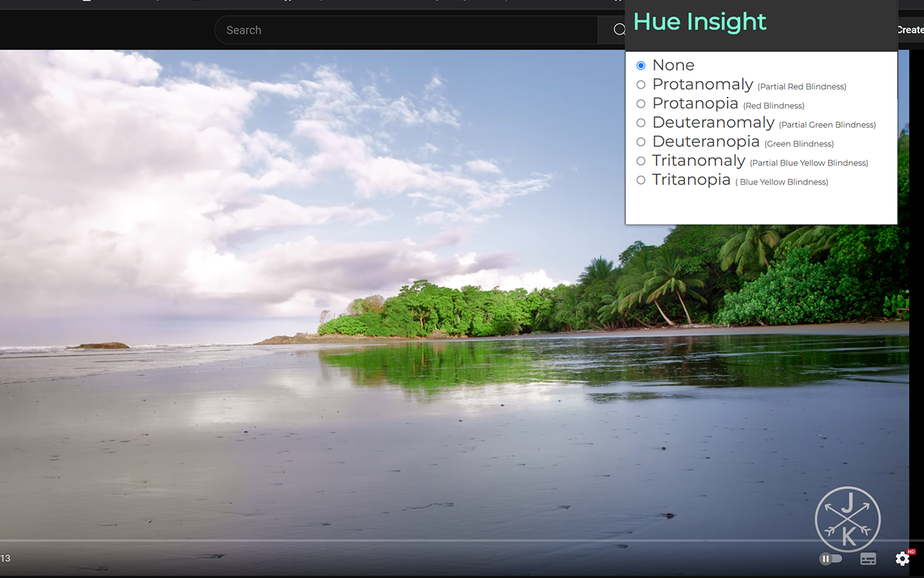Open the video settings gear icon
This screenshot has width=924, height=578.
tap(902, 558)
